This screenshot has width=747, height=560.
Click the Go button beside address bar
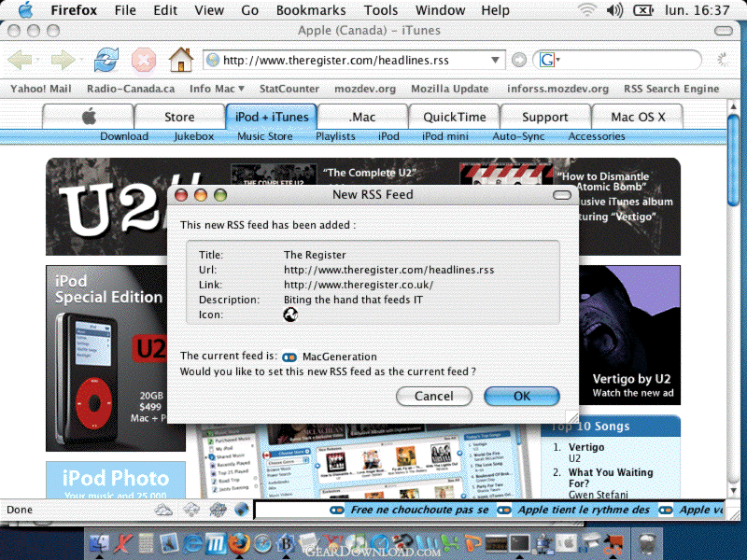519,60
